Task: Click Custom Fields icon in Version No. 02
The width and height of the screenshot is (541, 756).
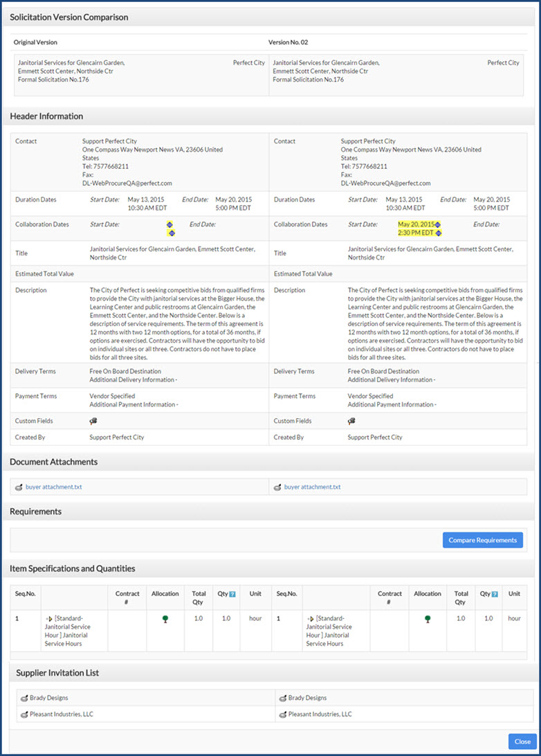Action: click(x=351, y=421)
